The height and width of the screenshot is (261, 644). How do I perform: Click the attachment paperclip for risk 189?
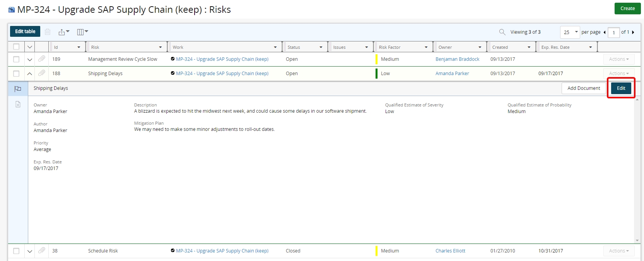pos(42,59)
